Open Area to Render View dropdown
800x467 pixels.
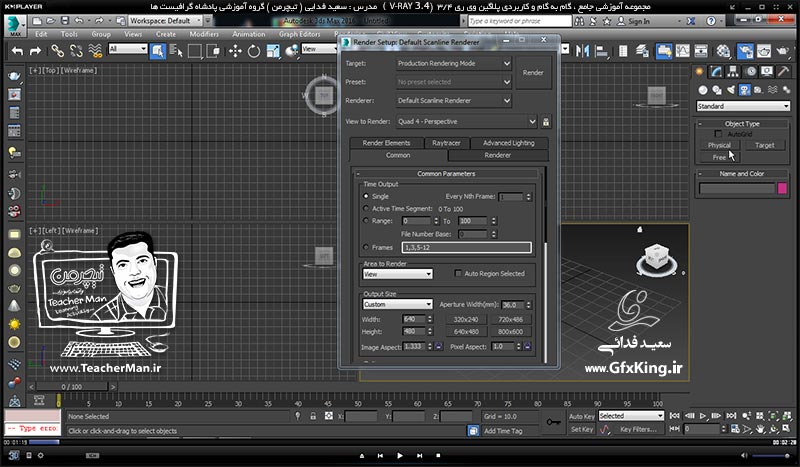click(397, 274)
